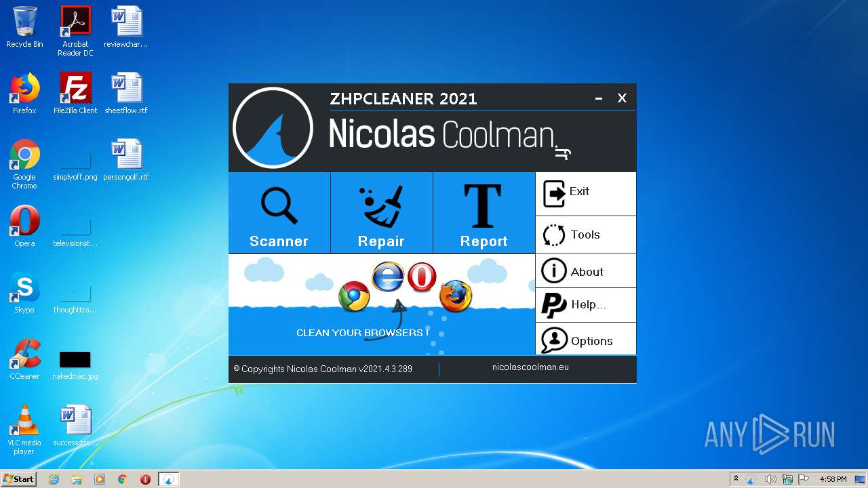This screenshot has height=488, width=868.
Task: Click the Firefox icon in the banner
Action: 455,296
